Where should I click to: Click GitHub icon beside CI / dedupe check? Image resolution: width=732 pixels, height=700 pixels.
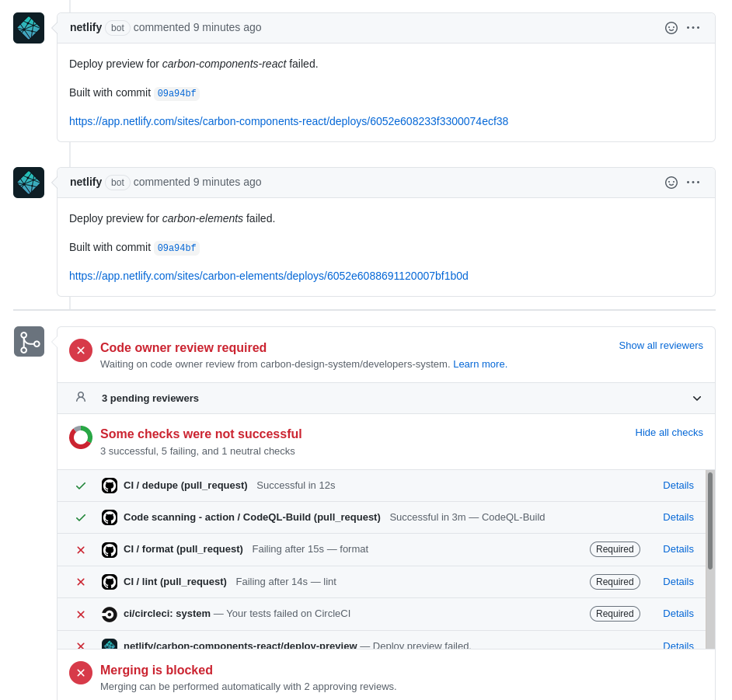(110, 486)
